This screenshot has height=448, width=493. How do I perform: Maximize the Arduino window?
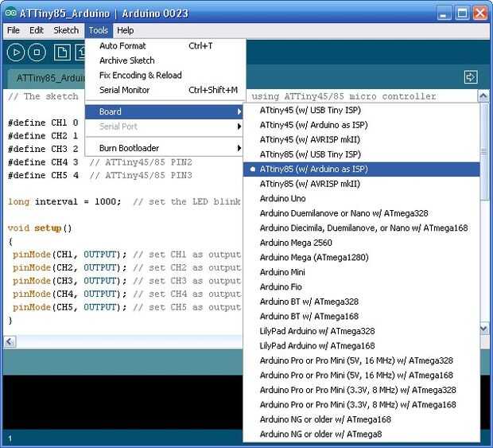[x=462, y=14]
